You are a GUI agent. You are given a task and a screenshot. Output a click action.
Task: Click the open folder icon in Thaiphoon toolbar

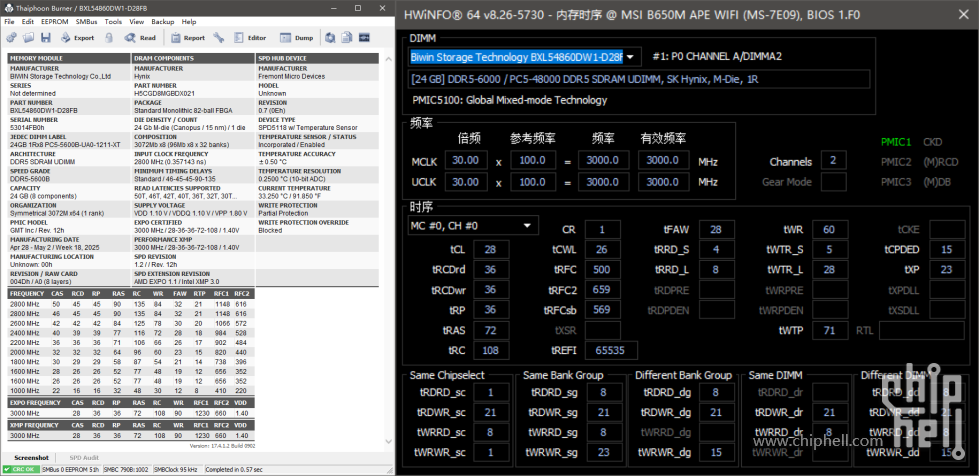pos(29,37)
